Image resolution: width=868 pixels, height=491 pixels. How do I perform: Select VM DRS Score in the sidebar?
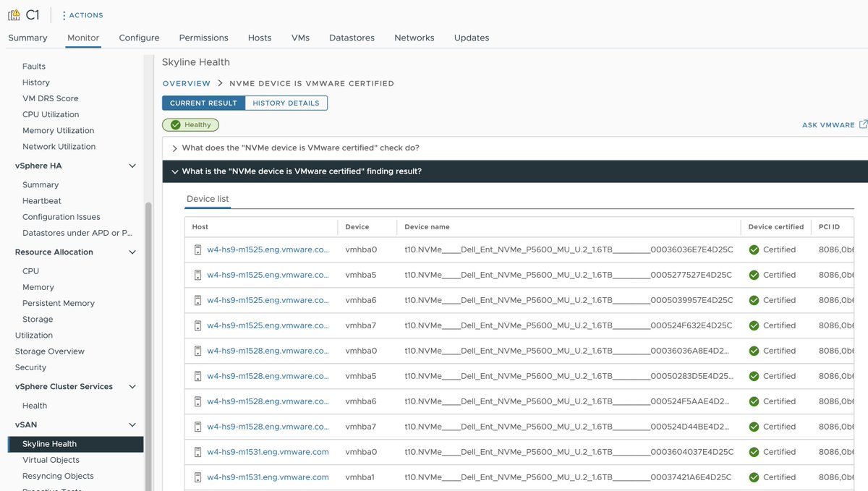point(50,98)
